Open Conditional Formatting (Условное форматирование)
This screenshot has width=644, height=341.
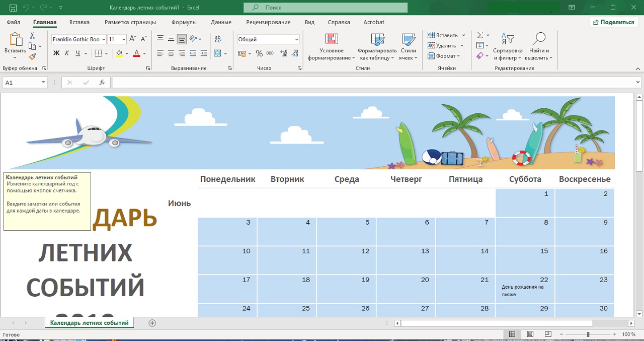pos(332,47)
